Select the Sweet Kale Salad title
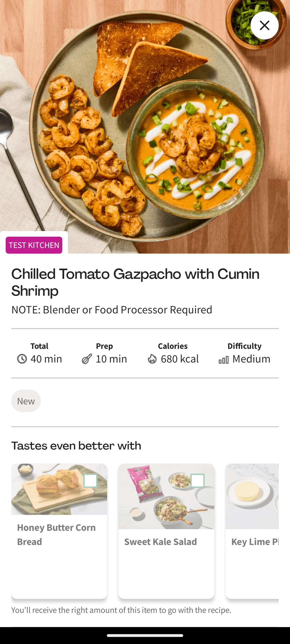290x644 pixels. tap(161, 542)
